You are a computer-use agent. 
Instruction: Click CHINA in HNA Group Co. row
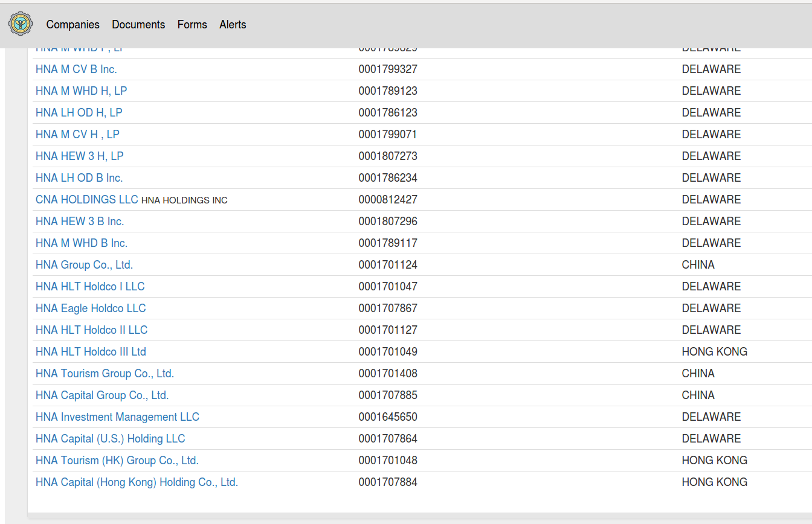click(x=698, y=265)
